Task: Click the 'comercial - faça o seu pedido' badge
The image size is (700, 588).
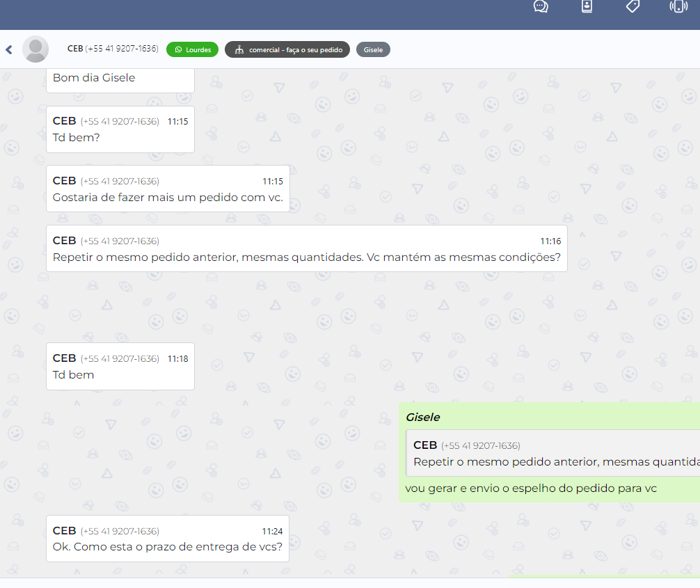Action: [287, 49]
